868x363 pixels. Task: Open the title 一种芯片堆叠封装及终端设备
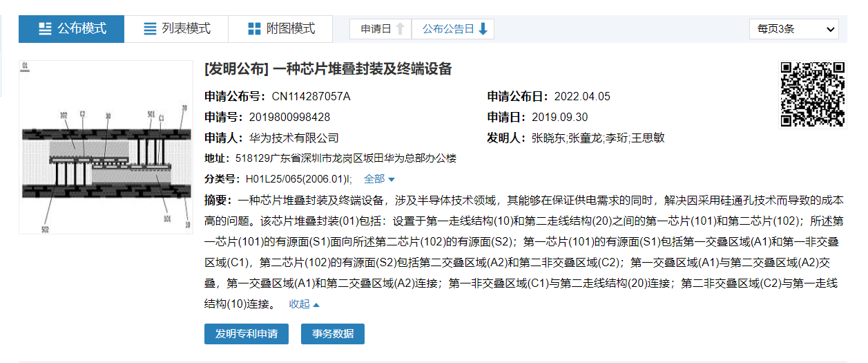coord(362,69)
